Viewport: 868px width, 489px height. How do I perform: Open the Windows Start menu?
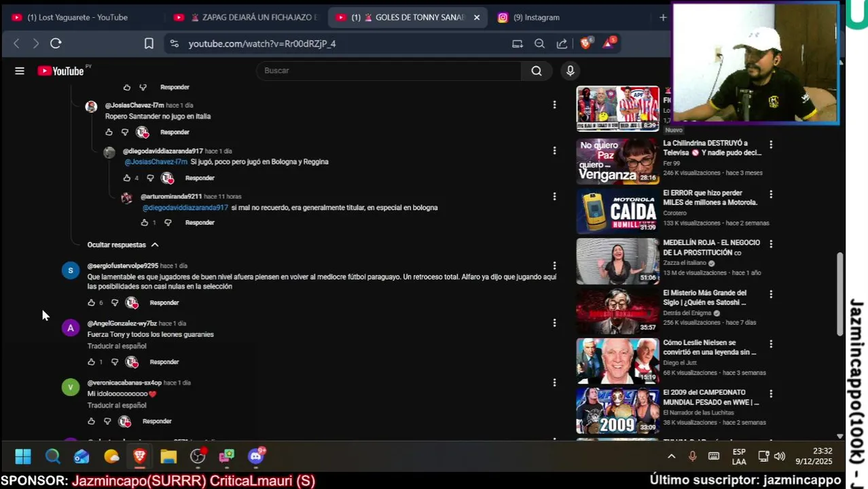23,456
